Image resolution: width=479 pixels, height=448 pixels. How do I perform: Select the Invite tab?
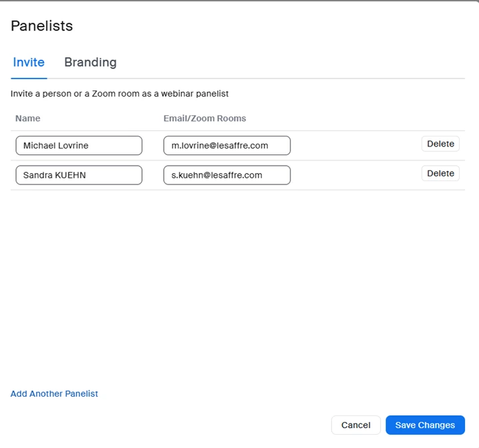point(29,63)
